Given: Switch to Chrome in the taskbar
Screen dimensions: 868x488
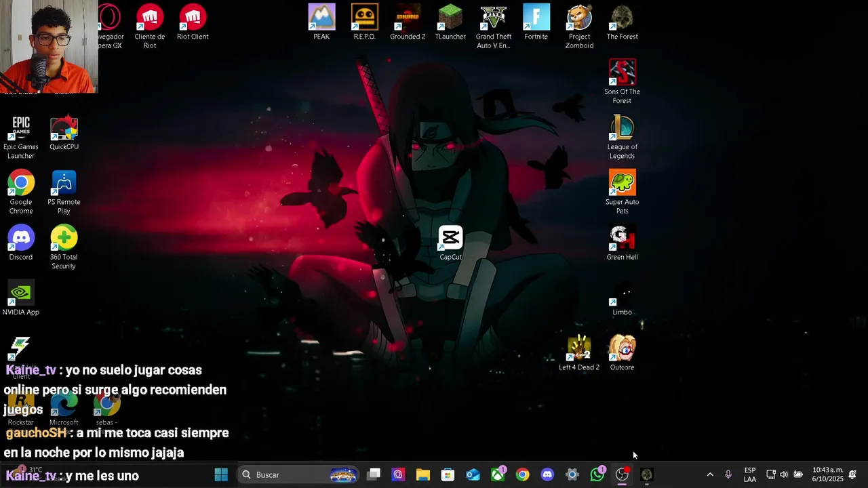Looking at the screenshot, I should click(522, 474).
